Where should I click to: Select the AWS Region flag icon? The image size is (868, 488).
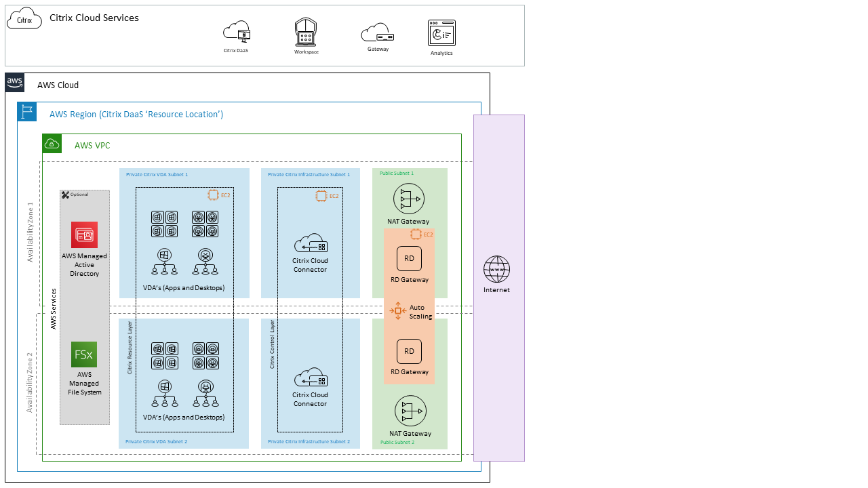27,112
